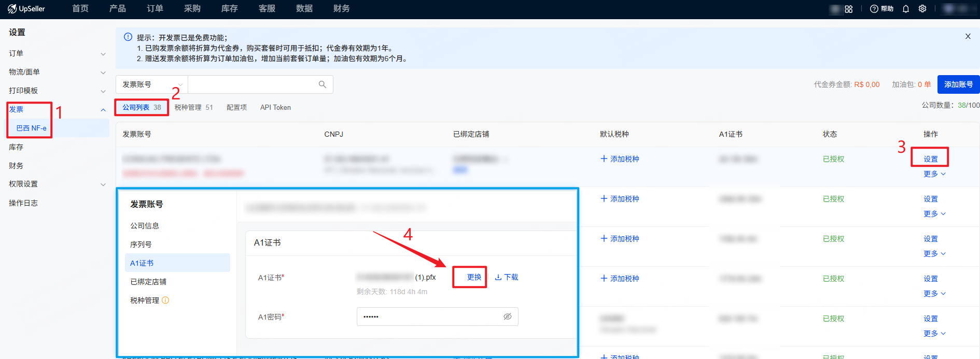Screen dimensions: 980x359
Task: Click the 添加账号 button
Action: tap(958, 84)
